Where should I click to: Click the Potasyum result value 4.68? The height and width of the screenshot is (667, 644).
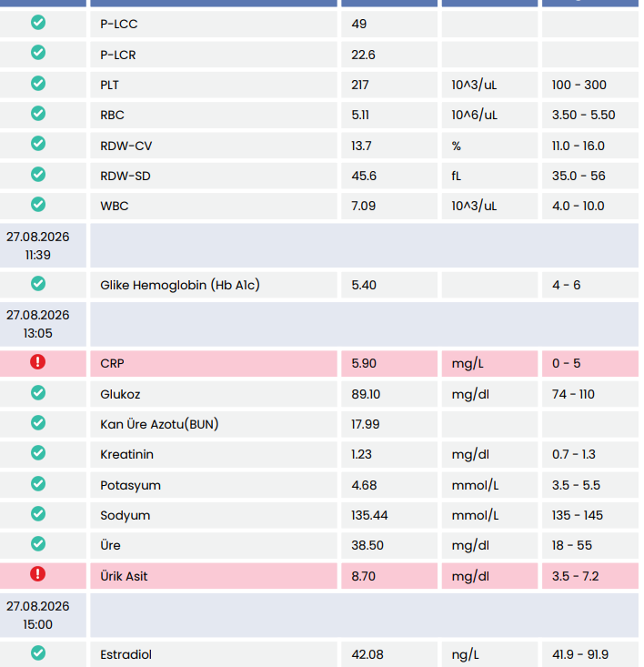[x=364, y=485]
